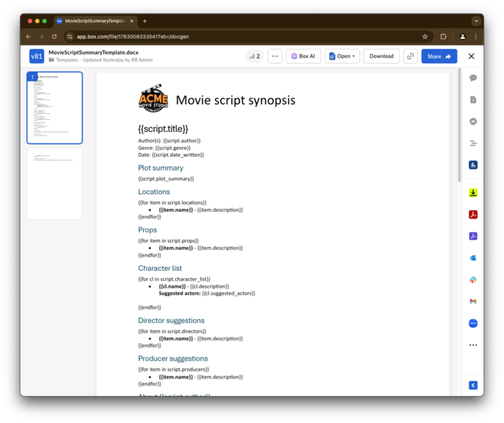Click the 'Movie script synopsis' heading
The image size is (504, 423).
[x=236, y=100]
